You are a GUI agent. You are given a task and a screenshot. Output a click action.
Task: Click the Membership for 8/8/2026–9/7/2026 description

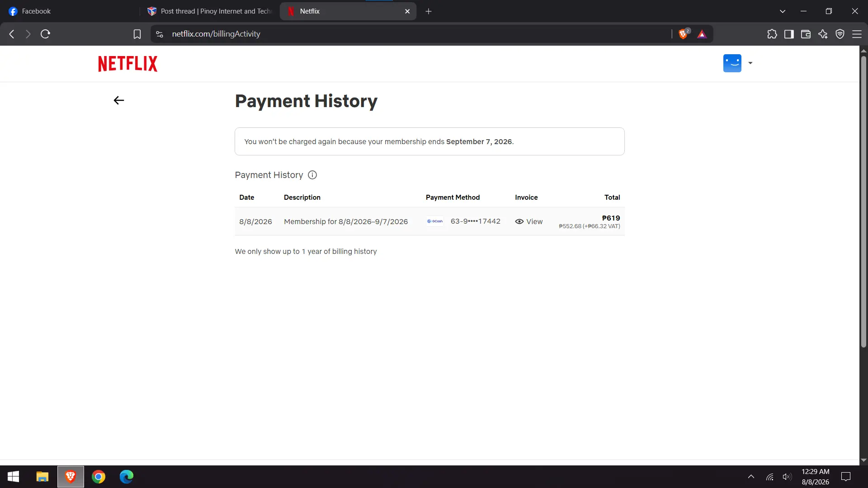click(346, 221)
